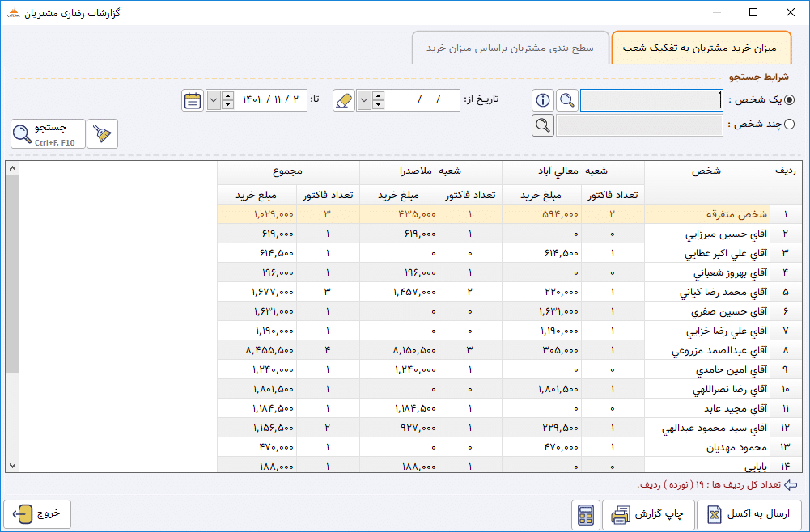Image resolution: width=810 pixels, height=532 pixels.
Task: Select the چند شخص radio button
Action: [789, 125]
